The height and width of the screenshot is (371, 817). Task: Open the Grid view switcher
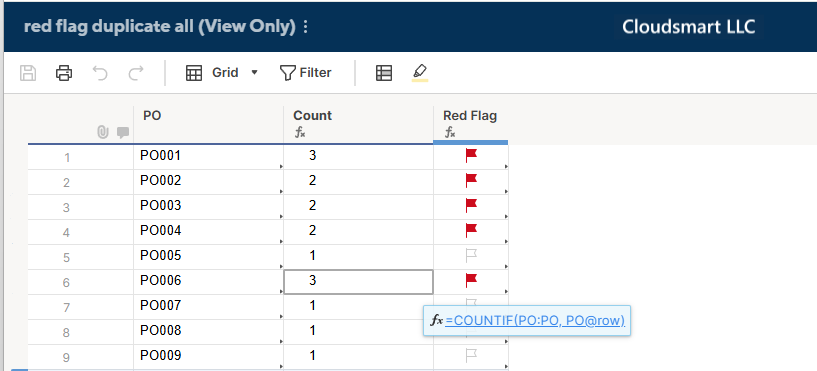point(213,73)
